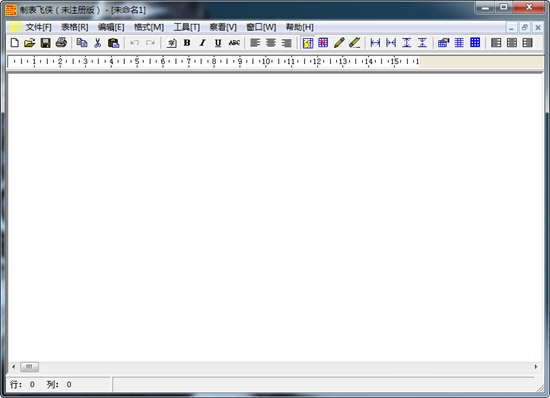
Task: Click the New document icon
Action: pos(14,43)
